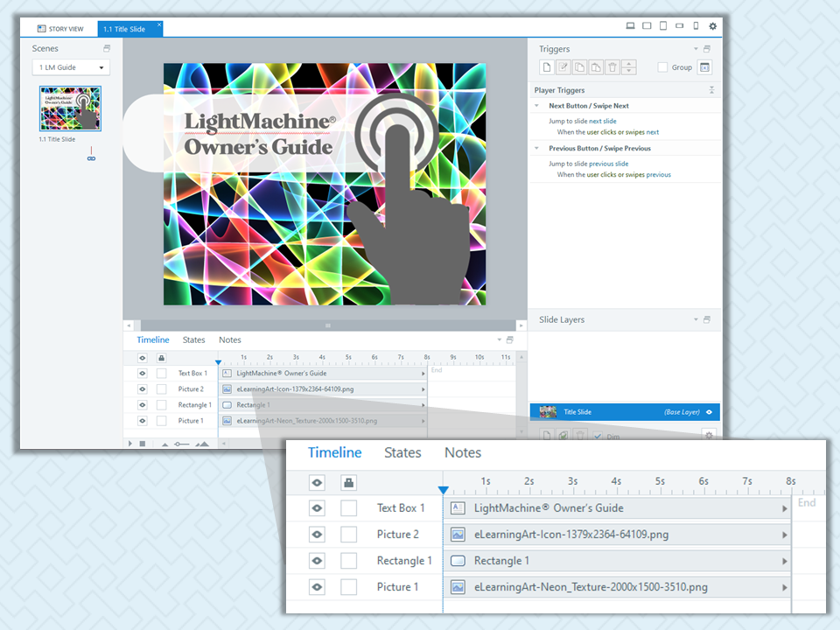
Task: Click the new layer icon in Slide Layers
Action: (546, 436)
